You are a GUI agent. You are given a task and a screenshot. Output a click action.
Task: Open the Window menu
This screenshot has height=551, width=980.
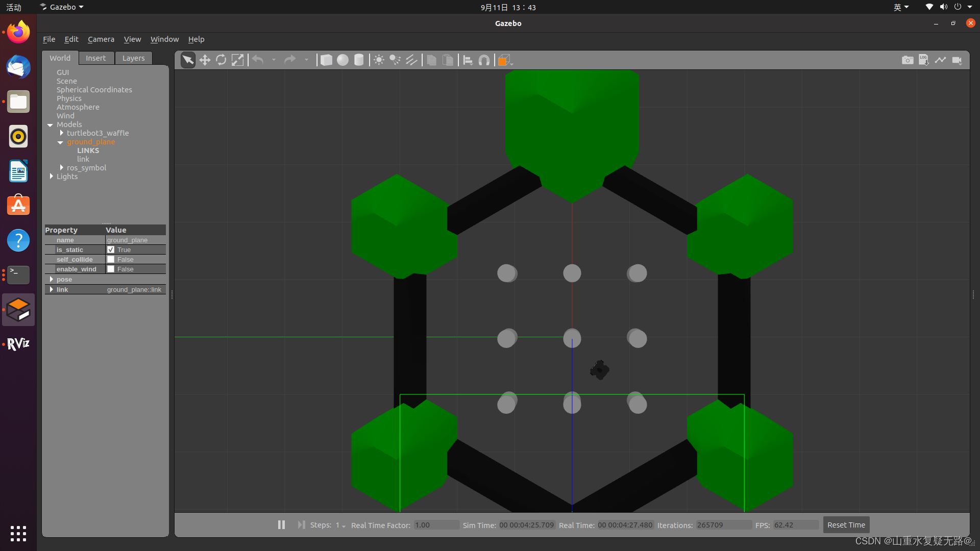pos(164,39)
